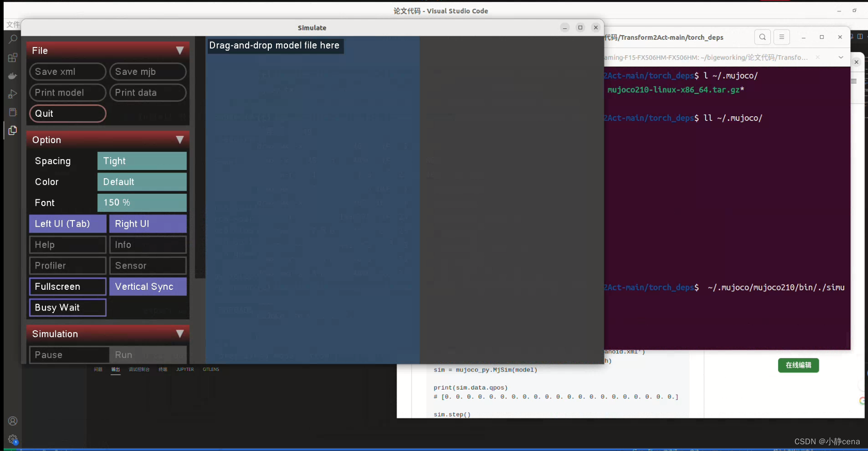Collapse the Option section
Image resolution: width=868 pixels, height=451 pixels.
179,140
